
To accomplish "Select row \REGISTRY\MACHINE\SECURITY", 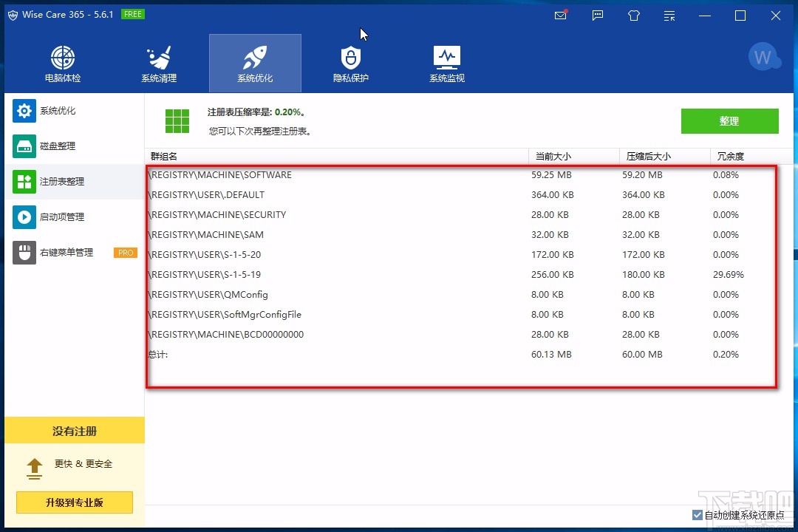I will point(462,215).
